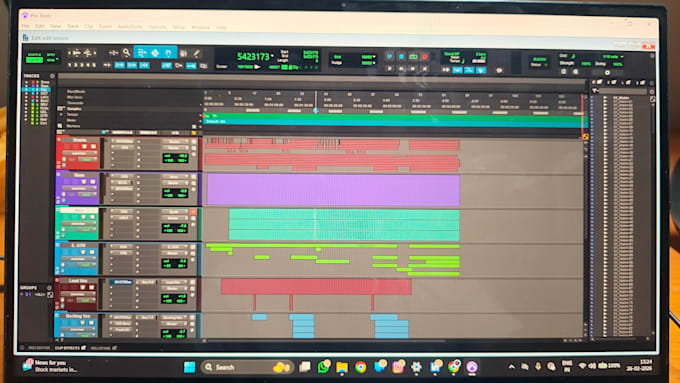680x383 pixels.
Task: Select the large purple Bass clip
Action: click(333, 190)
